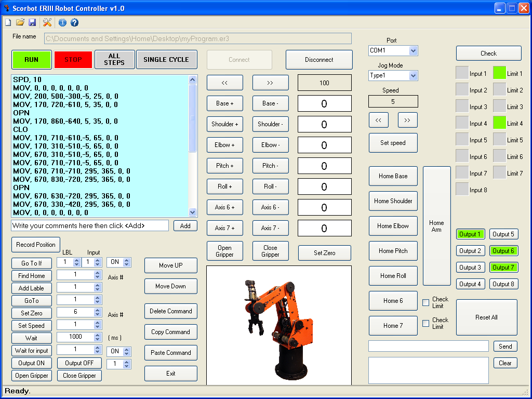Click the comments input field

coord(90,225)
